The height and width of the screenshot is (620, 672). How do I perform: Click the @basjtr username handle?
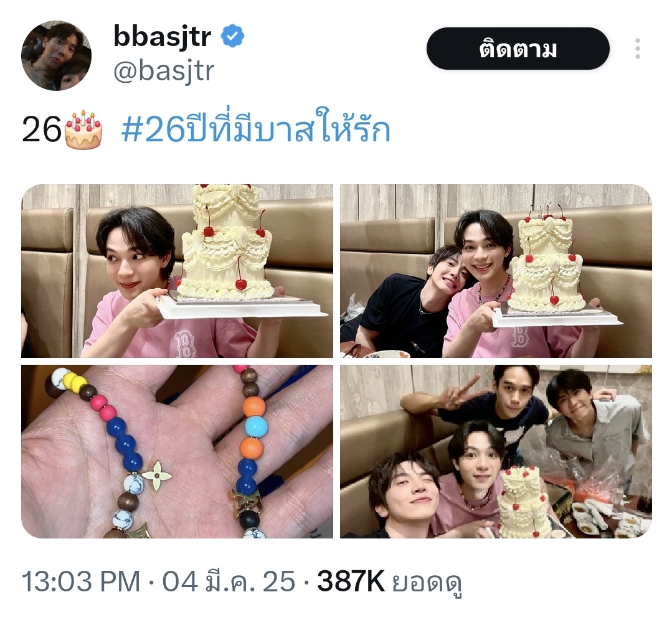pos(164,71)
